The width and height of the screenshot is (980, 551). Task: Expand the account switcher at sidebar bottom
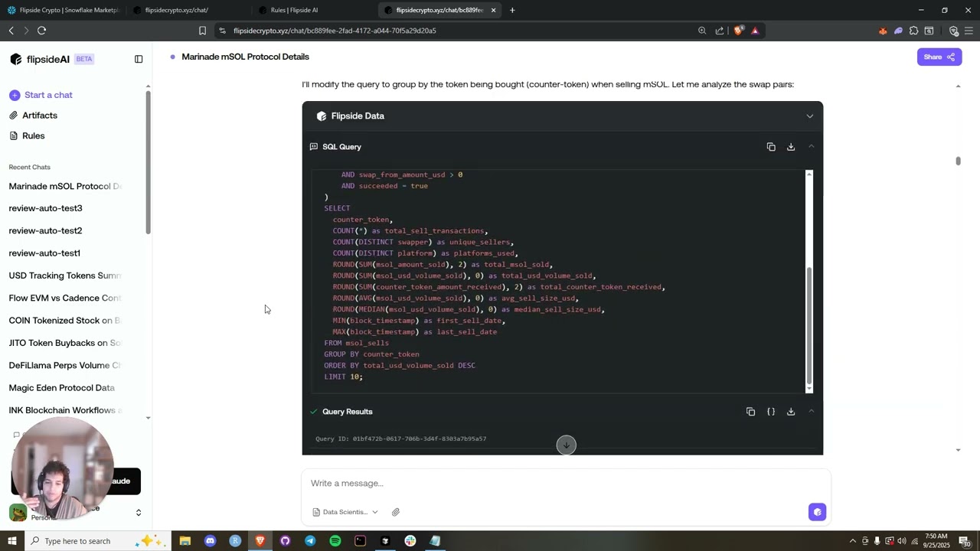tap(139, 513)
